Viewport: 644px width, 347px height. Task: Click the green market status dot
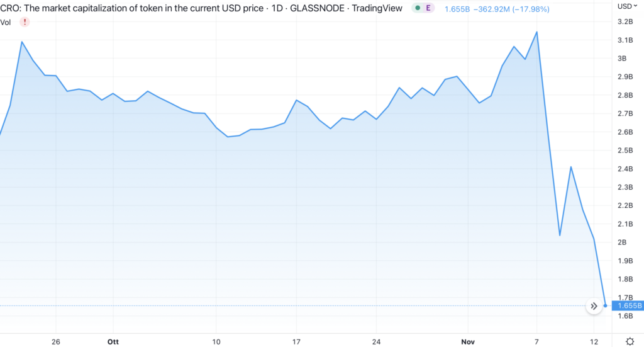pyautogui.click(x=418, y=8)
